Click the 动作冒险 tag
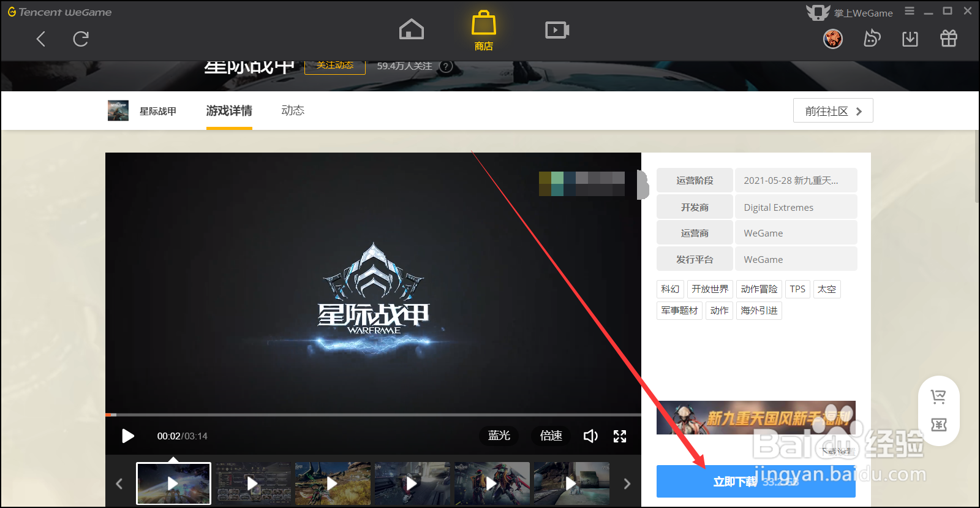Image resolution: width=980 pixels, height=508 pixels. 759,289
